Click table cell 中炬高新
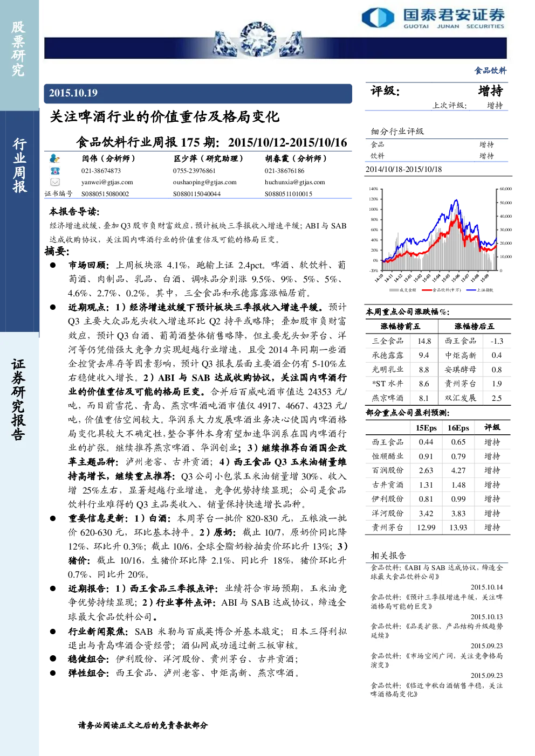The width and height of the screenshot is (535, 756). tap(461, 356)
